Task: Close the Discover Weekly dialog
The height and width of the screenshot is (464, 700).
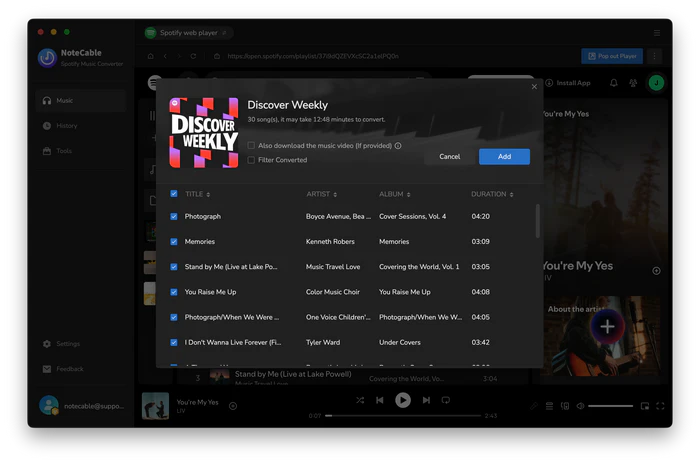Action: click(534, 87)
